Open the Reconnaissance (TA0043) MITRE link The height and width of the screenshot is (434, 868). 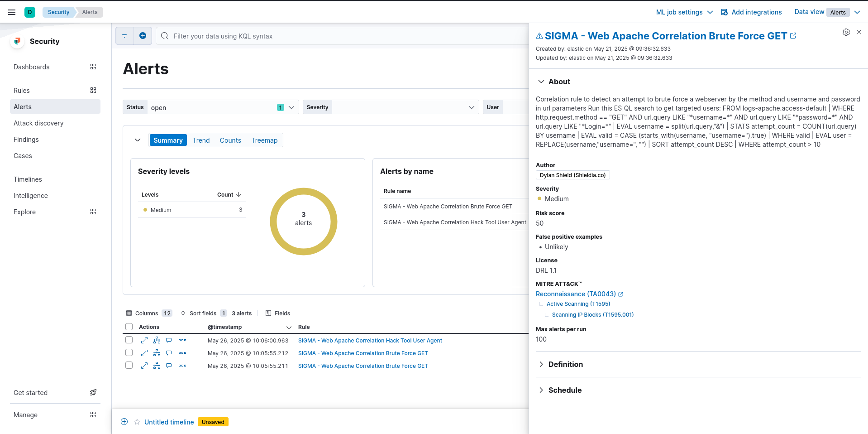576,294
